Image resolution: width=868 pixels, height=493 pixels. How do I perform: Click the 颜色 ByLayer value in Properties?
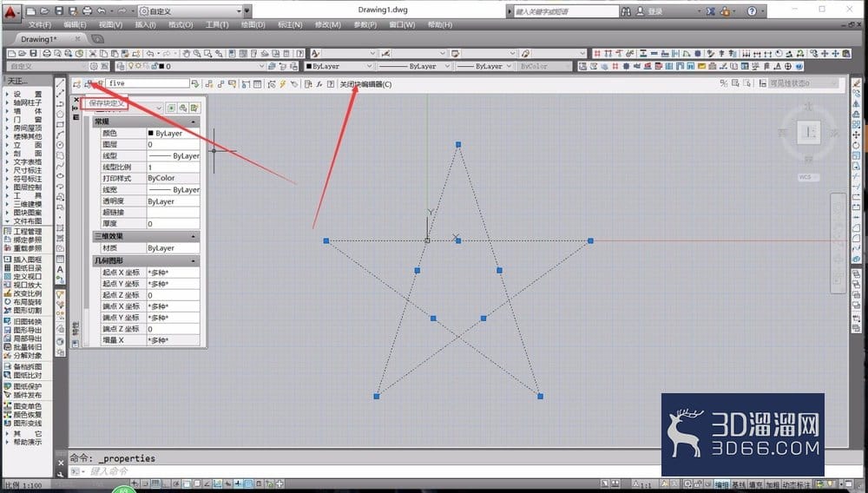(x=173, y=134)
